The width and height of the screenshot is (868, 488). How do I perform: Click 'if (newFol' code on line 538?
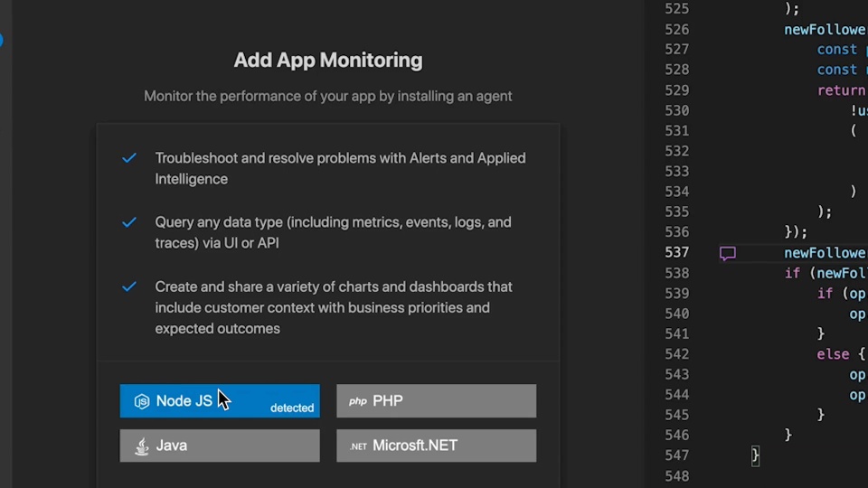pos(825,273)
